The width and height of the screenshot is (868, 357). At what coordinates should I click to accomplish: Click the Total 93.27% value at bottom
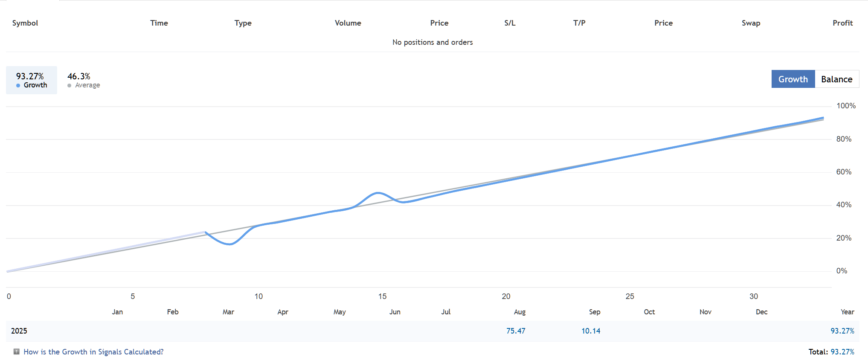coord(842,352)
